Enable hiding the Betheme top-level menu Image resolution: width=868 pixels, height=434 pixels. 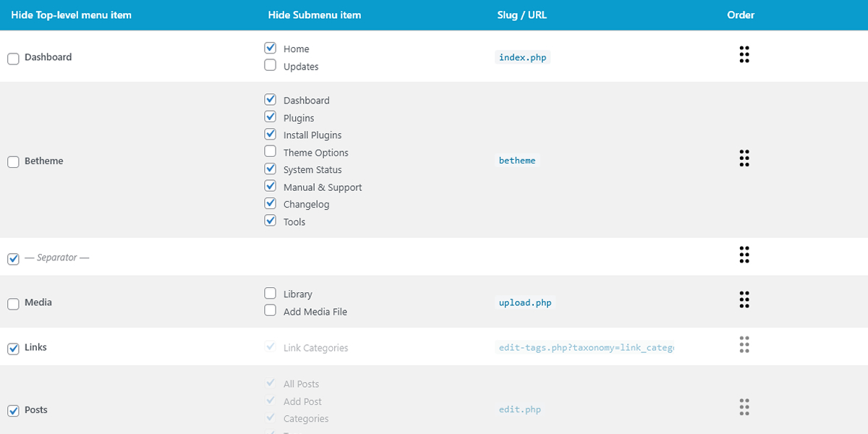(x=13, y=162)
